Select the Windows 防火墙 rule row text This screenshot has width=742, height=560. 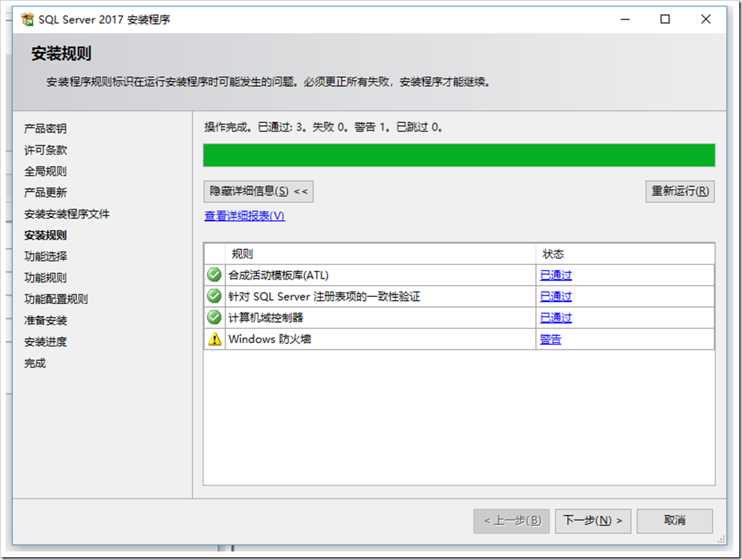[x=270, y=339]
